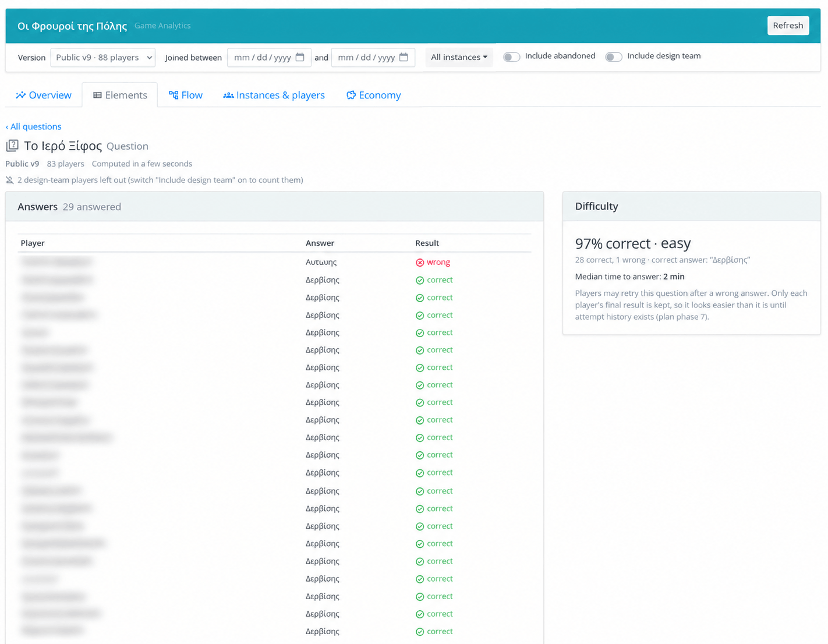
Task: Open the Flow tab
Action: point(186,95)
